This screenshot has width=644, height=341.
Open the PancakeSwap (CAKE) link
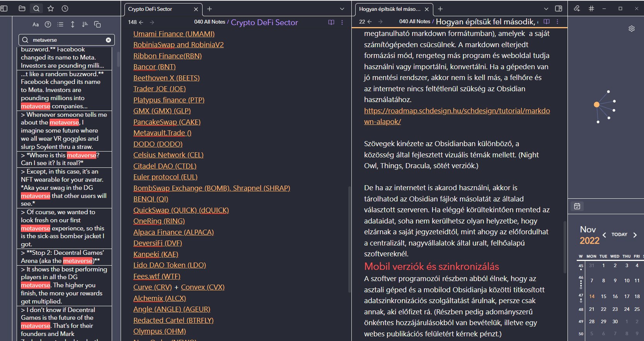[x=167, y=122]
